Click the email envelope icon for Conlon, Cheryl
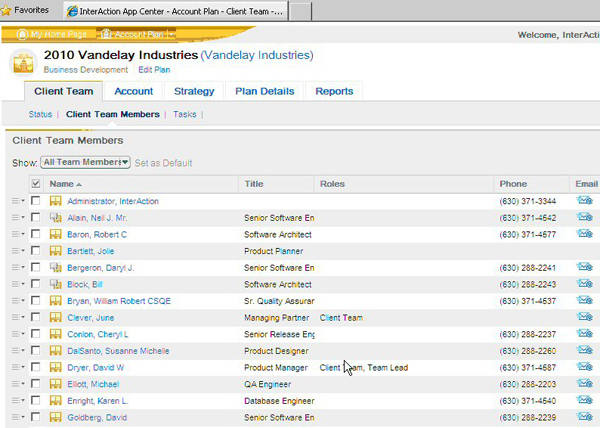The height and width of the screenshot is (428, 600). point(585,334)
